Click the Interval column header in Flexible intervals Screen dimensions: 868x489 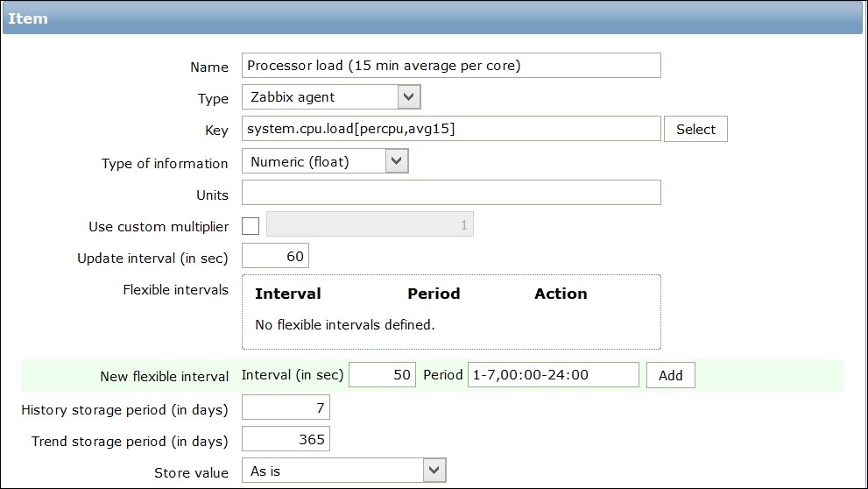(288, 294)
